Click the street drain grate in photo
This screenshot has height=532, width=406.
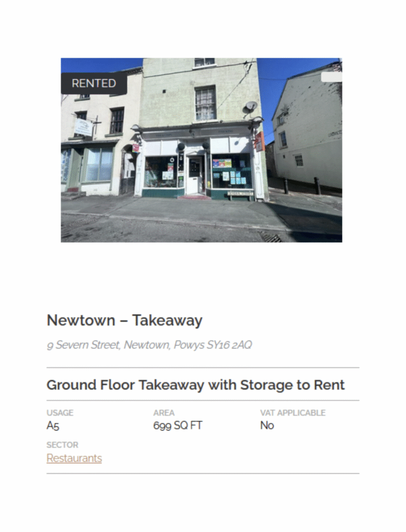[271, 237]
